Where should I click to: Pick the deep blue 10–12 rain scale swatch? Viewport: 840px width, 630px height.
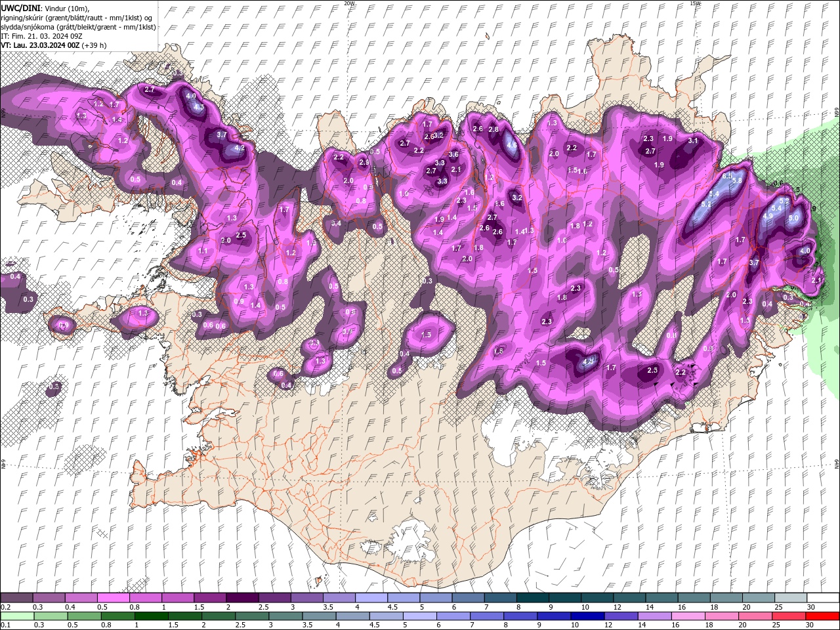586,616
